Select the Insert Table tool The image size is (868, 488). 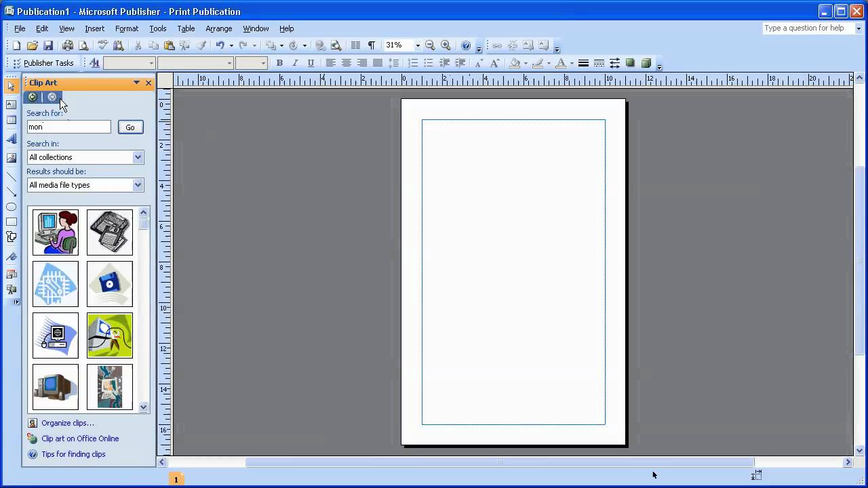coord(11,121)
